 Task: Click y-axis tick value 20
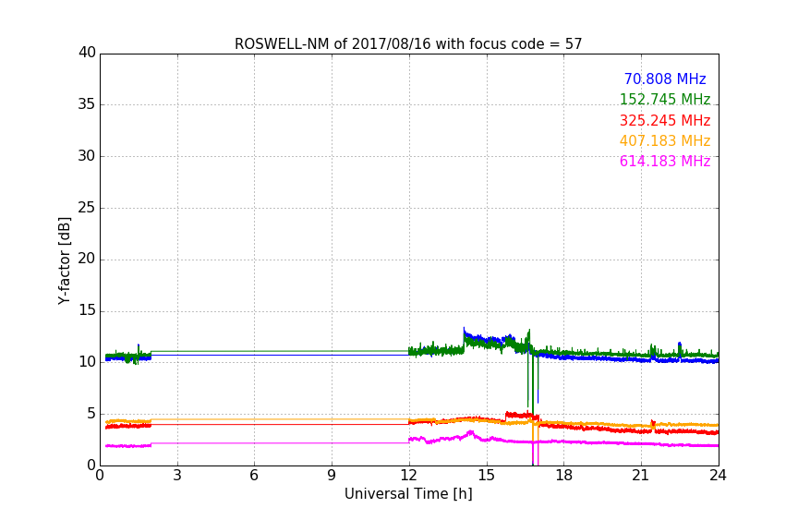point(87,259)
